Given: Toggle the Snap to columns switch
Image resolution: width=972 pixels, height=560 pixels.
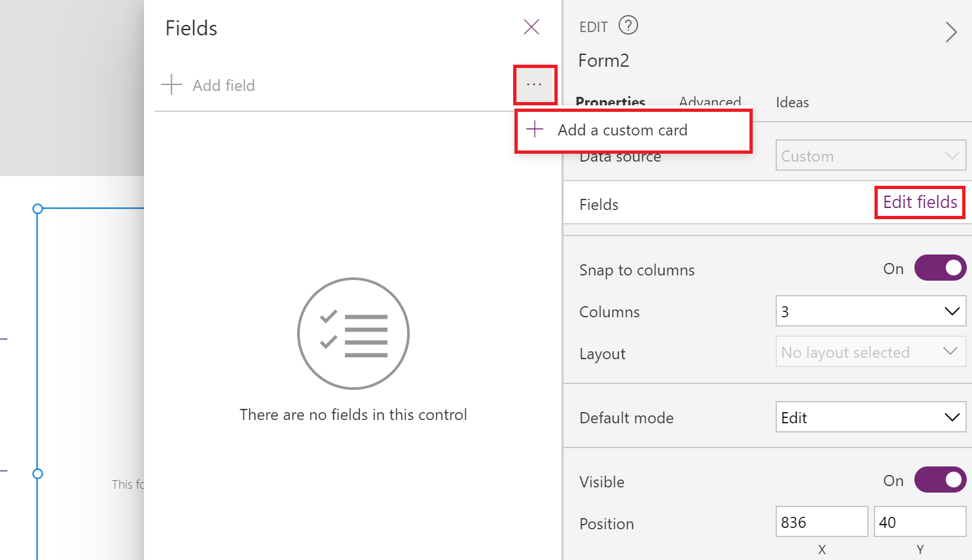Looking at the screenshot, I should (x=940, y=268).
